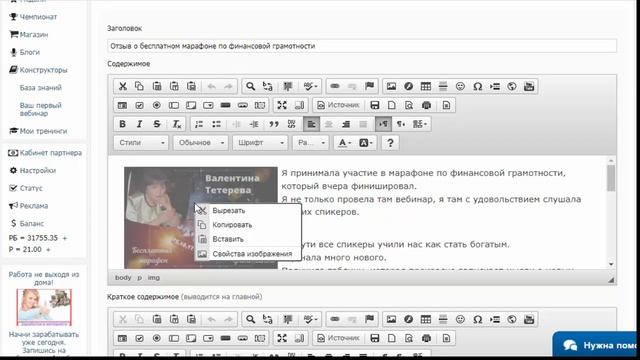Image resolution: width=640 pixels, height=360 pixels.
Task: Toggle center alignment in Содержимое editor
Action: tap(329, 124)
